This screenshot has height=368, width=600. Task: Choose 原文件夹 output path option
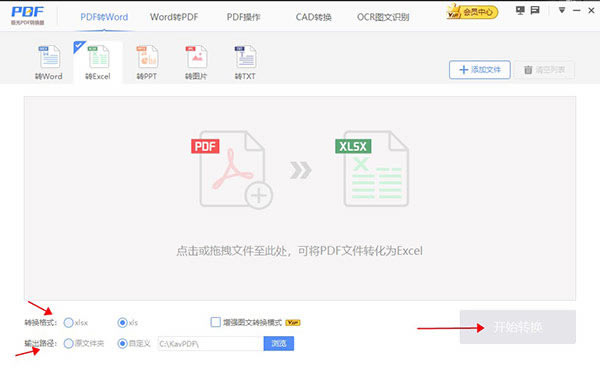pos(68,344)
